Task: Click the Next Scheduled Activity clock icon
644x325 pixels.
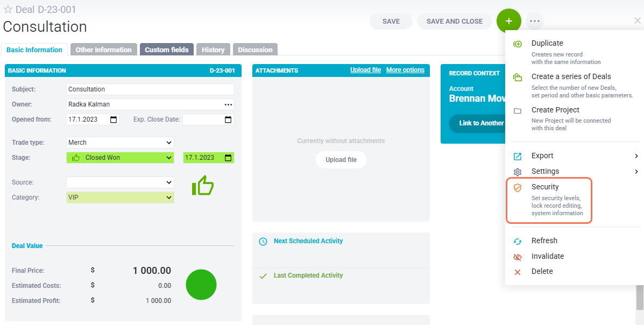Action: [263, 241]
